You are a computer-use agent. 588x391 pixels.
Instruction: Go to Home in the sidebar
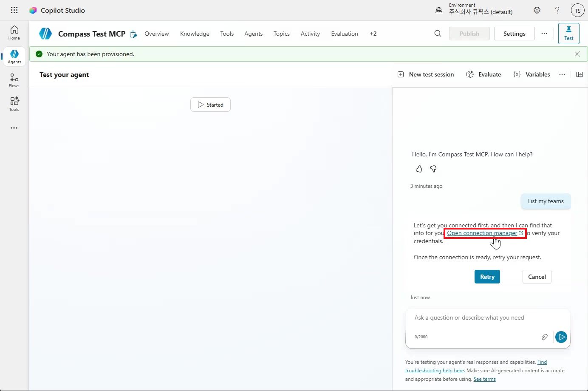pos(14,33)
